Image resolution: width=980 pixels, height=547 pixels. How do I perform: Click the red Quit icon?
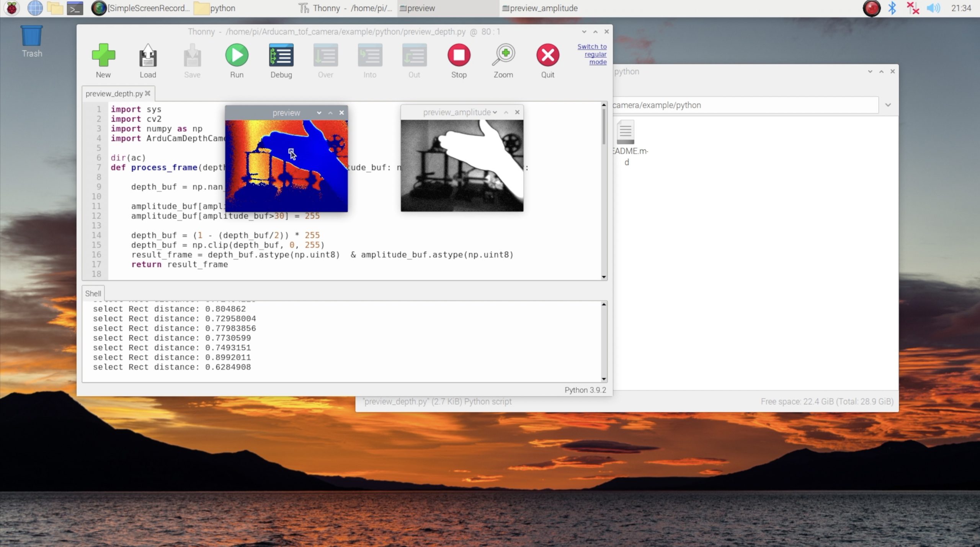click(547, 55)
